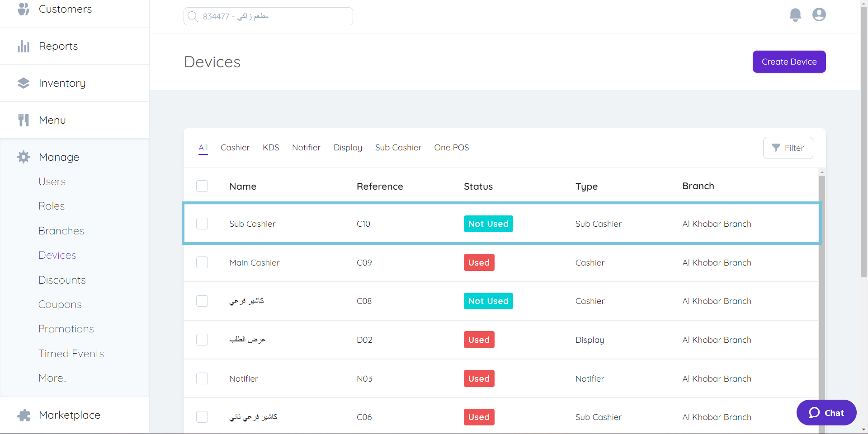This screenshot has width=868, height=434.
Task: Open Menu section in the sidebar
Action: click(x=52, y=120)
